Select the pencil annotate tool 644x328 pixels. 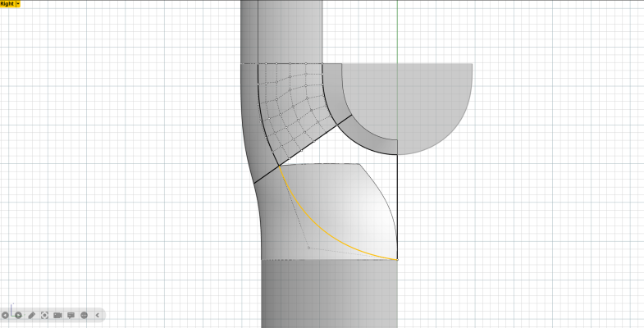tap(31, 315)
